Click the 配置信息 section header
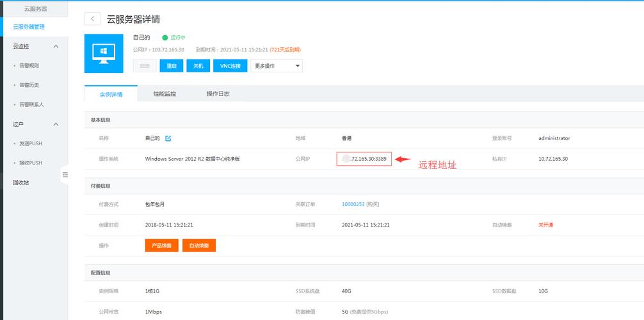This screenshot has width=644, height=320. point(101,273)
